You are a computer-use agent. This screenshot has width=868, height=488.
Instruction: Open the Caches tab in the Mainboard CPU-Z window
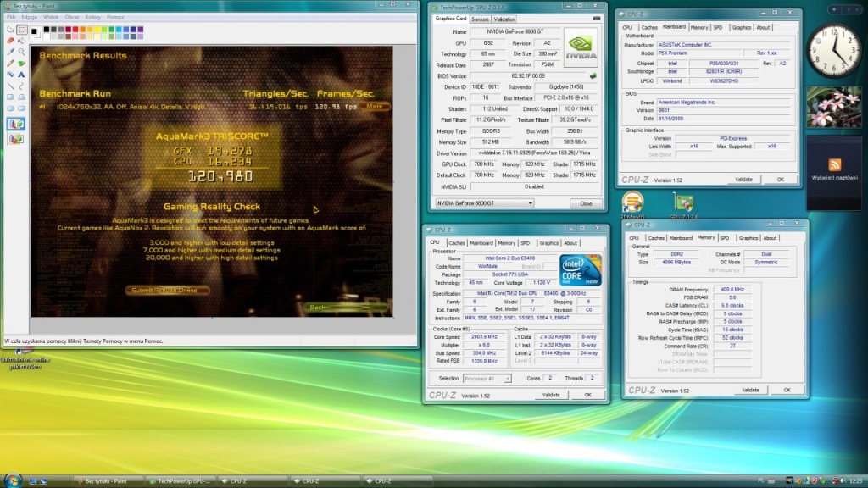tap(648, 27)
